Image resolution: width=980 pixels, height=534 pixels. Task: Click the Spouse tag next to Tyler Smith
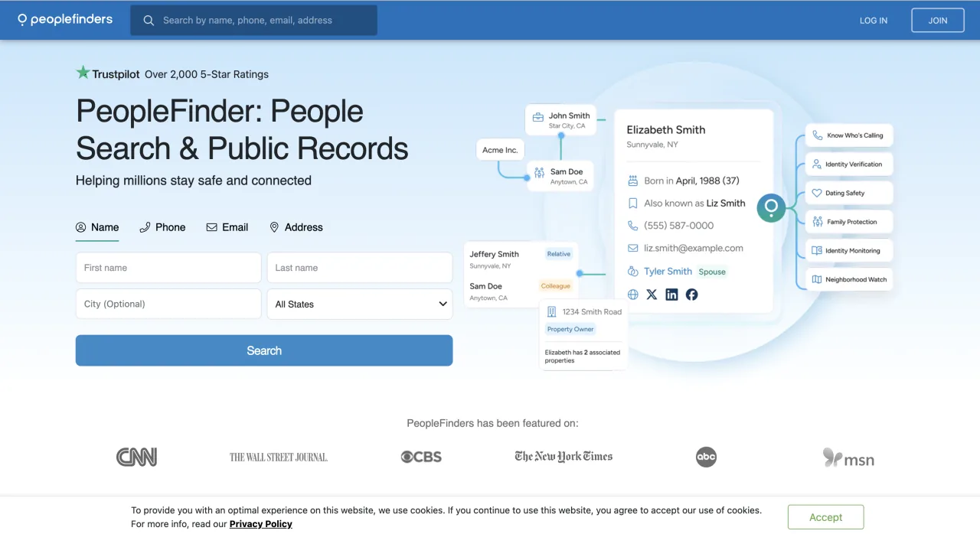tap(712, 272)
